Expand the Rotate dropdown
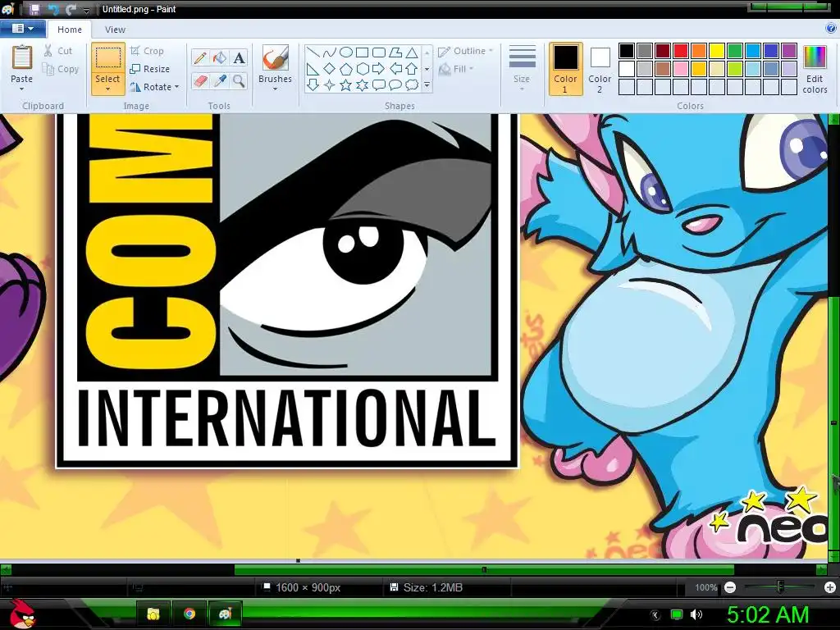This screenshot has height=630, width=840. pyautogui.click(x=177, y=87)
